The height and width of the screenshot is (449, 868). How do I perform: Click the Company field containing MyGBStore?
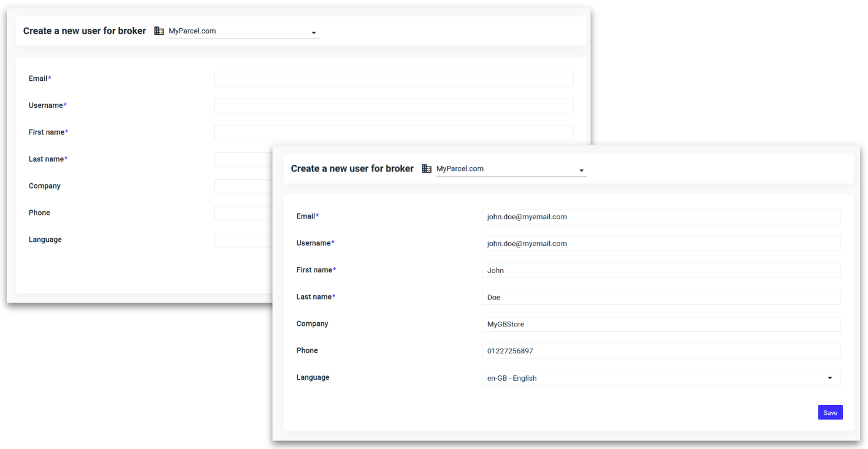point(661,325)
